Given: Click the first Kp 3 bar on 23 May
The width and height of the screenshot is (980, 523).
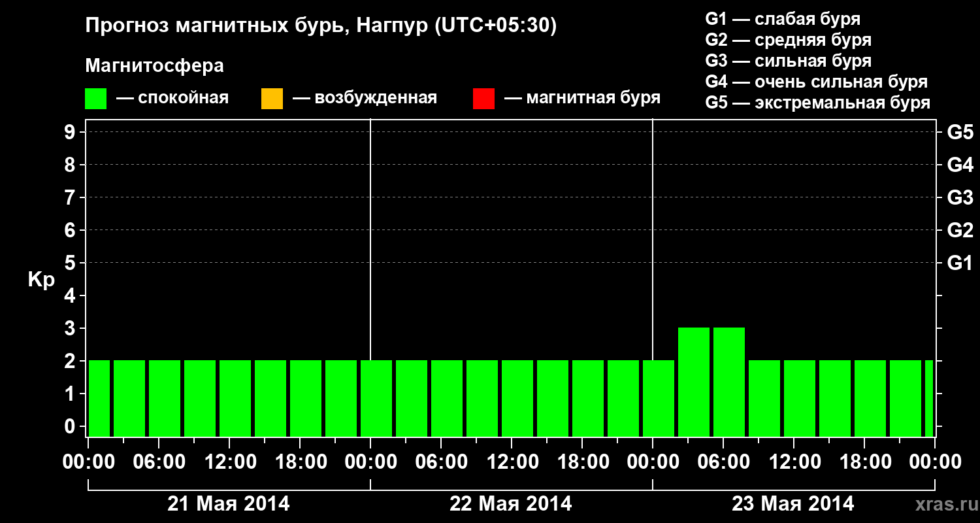Looking at the screenshot, I should pos(694,382).
